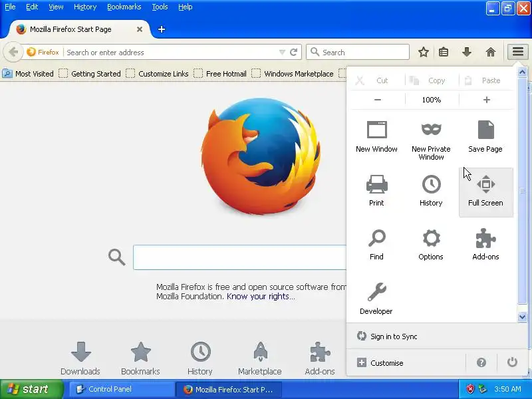Open Add-ons from the menu panel
This screenshot has width=532, height=399.
point(485,245)
